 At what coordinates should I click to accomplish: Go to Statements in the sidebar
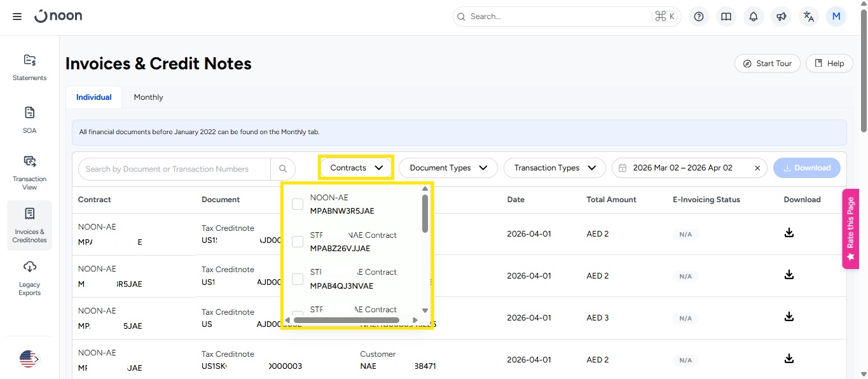30,67
